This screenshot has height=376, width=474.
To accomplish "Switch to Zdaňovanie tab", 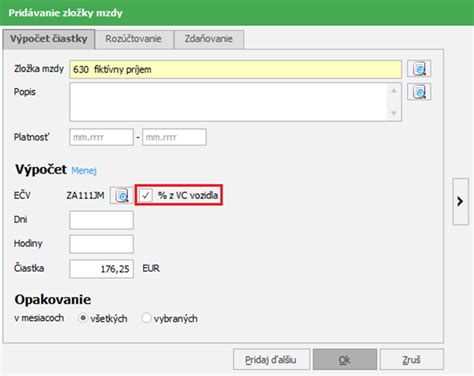I will pyautogui.click(x=209, y=39).
